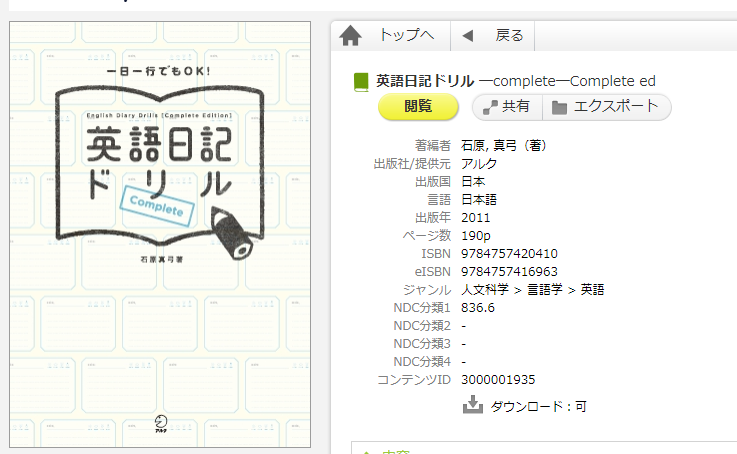Click the Complete stamp on the cover

[157, 206]
